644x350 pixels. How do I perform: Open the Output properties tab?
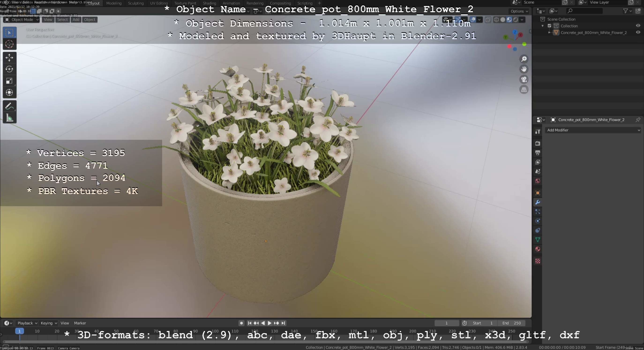(x=538, y=153)
